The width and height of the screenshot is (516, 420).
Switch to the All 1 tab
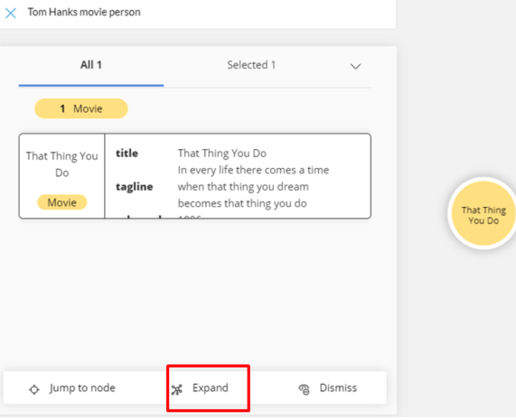click(x=91, y=65)
